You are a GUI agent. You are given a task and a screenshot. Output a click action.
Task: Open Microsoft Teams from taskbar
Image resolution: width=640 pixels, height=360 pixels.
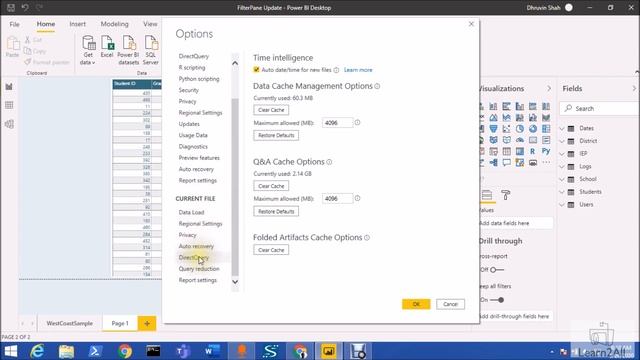(x=183, y=351)
